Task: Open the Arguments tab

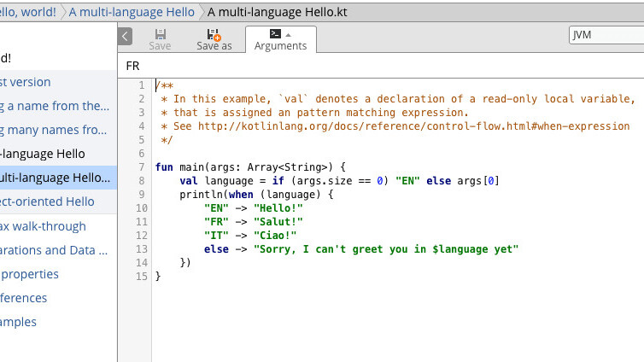Action: coord(280,39)
